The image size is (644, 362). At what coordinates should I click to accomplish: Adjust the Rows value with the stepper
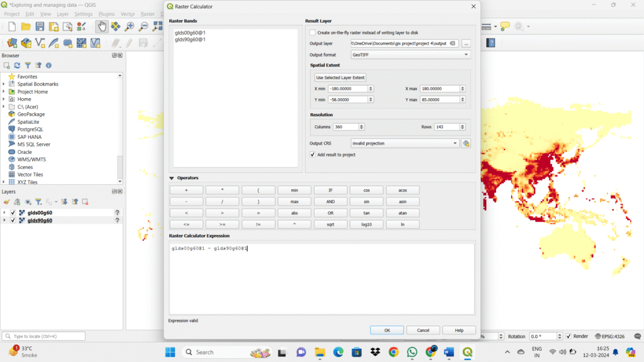(x=462, y=127)
